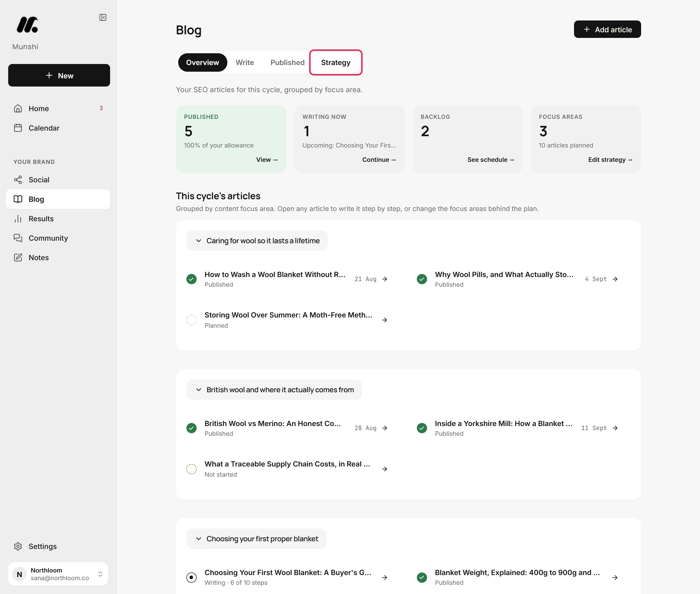Image resolution: width=700 pixels, height=594 pixels.
Task: Click the Community chat bubbles icon
Action: tap(18, 238)
